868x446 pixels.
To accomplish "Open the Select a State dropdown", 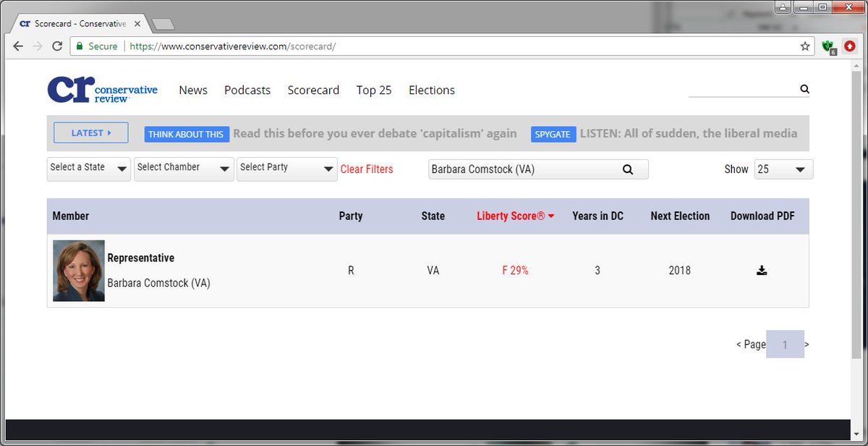I will click(x=88, y=169).
